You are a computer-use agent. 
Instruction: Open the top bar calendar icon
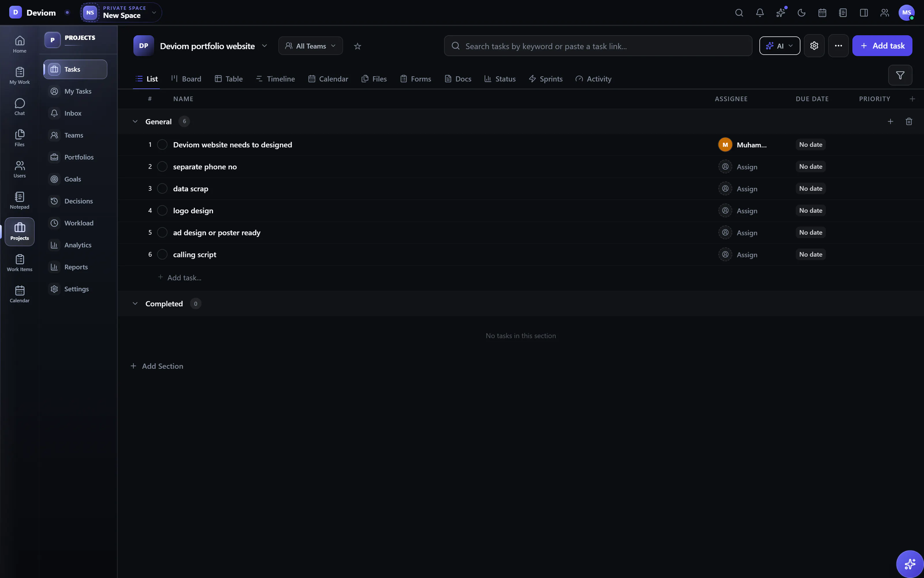822,13
